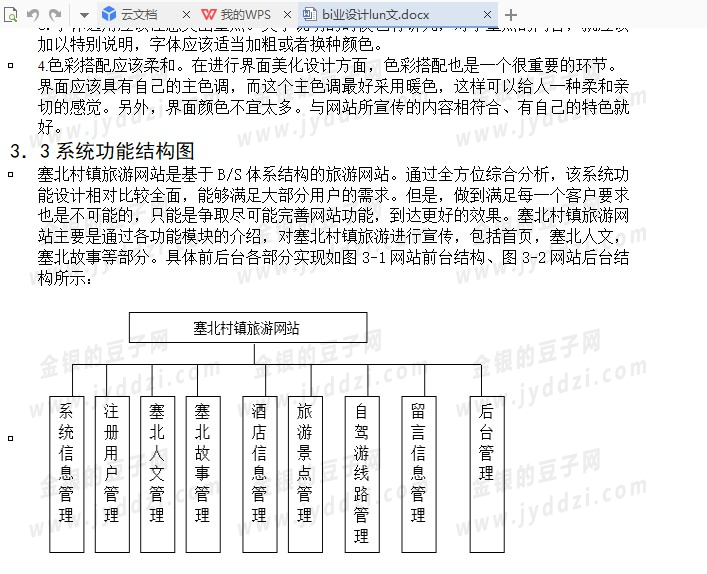The image size is (707, 574).
Task: Click paragraph marker beside 塞北村镇旅游网站是基于
Action: (10, 175)
